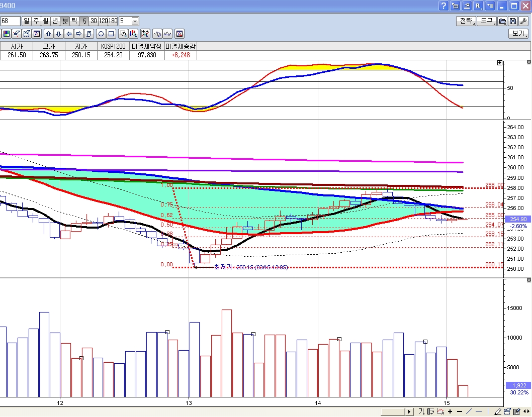
Task: Open the 도구 tools menu
Action: coord(487,21)
